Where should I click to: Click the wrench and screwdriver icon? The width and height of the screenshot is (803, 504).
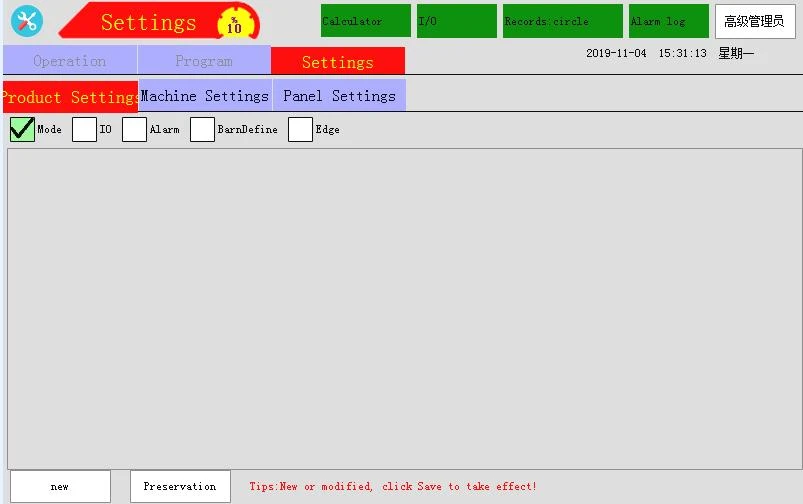tap(27, 21)
